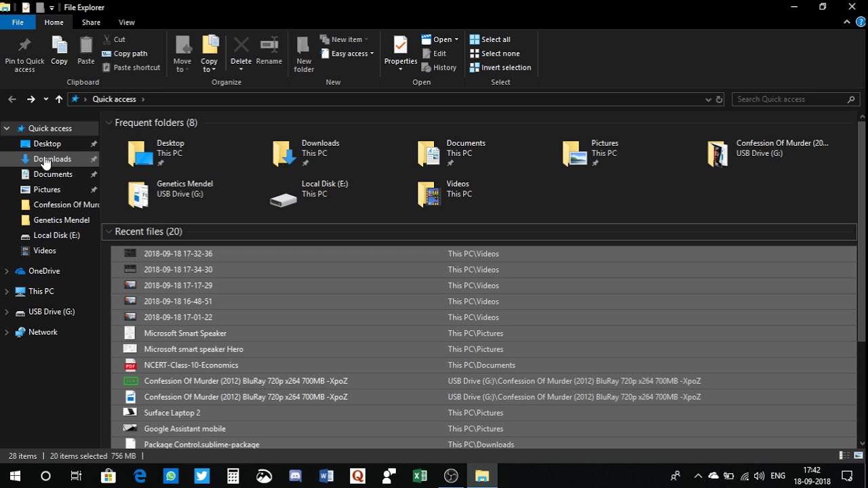Screen dimensions: 868x488
Task: Collapse the Quick access tree node
Action: click(6, 128)
